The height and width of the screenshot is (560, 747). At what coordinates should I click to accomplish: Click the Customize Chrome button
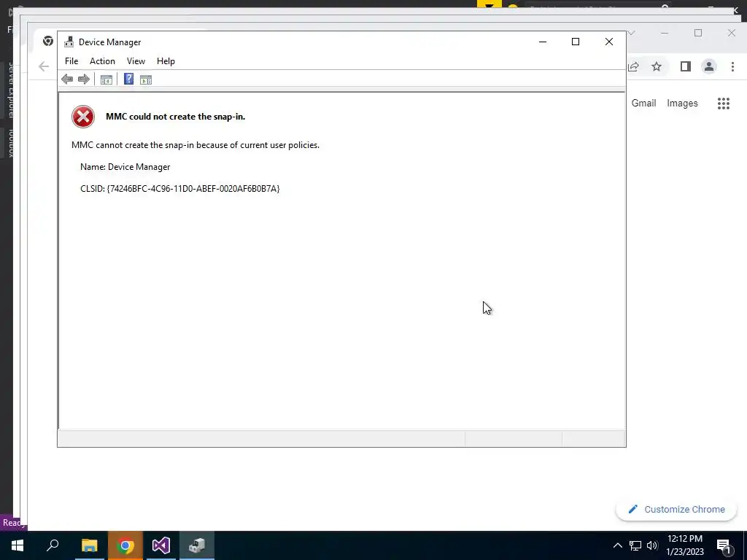676,510
